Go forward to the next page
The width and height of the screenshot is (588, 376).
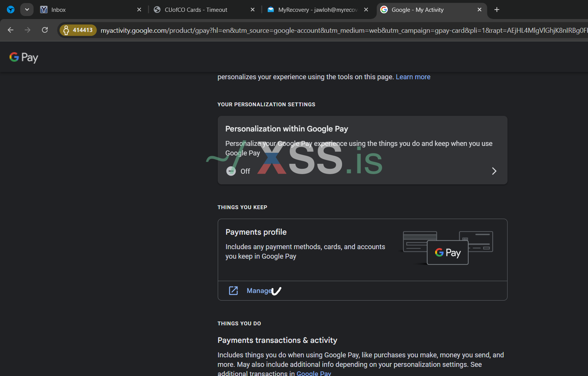point(27,30)
